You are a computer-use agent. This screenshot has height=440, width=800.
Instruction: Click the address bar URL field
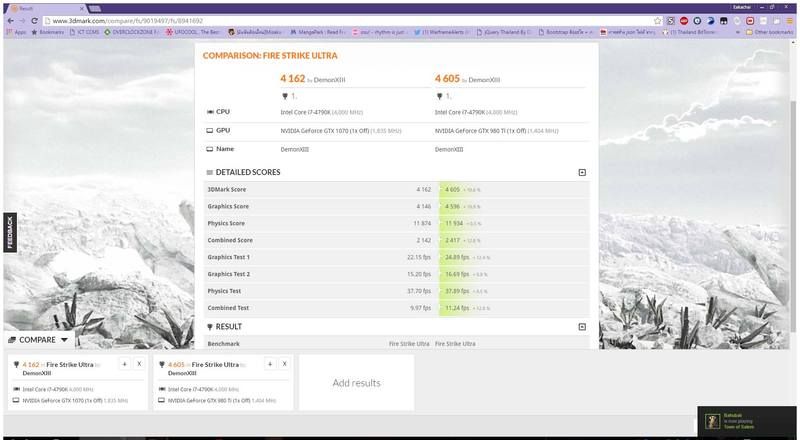(347, 21)
